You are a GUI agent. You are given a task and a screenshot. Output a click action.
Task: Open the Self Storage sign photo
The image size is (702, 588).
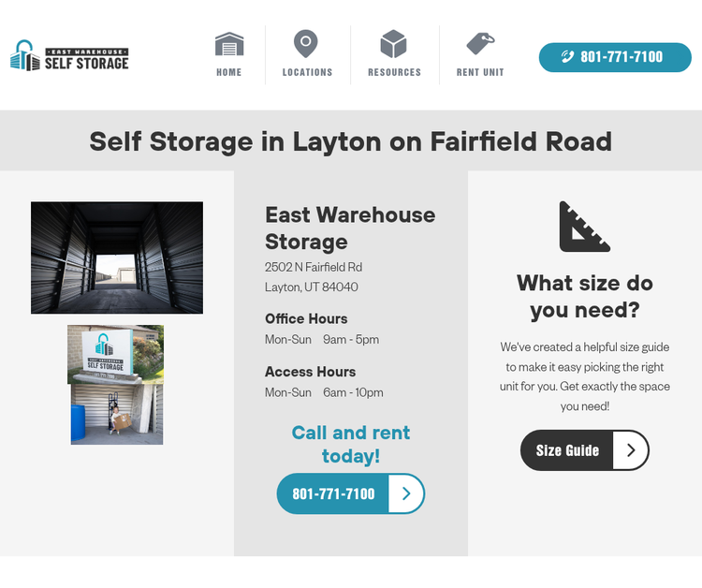coord(115,354)
